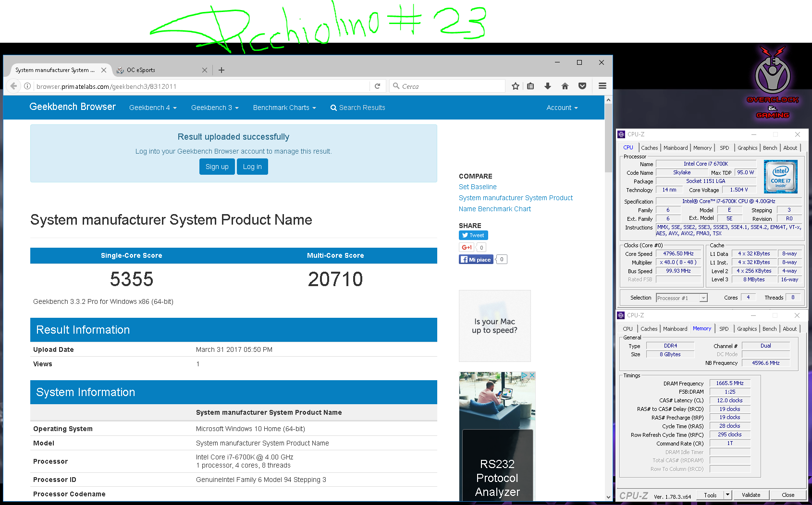Select SPD tab in upper CPU-Z window
The height and width of the screenshot is (505, 812).
click(724, 148)
